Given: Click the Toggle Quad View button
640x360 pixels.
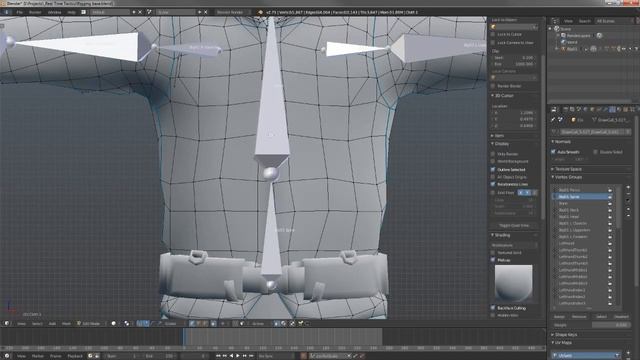Looking at the screenshot, I should pyautogui.click(x=514, y=225).
